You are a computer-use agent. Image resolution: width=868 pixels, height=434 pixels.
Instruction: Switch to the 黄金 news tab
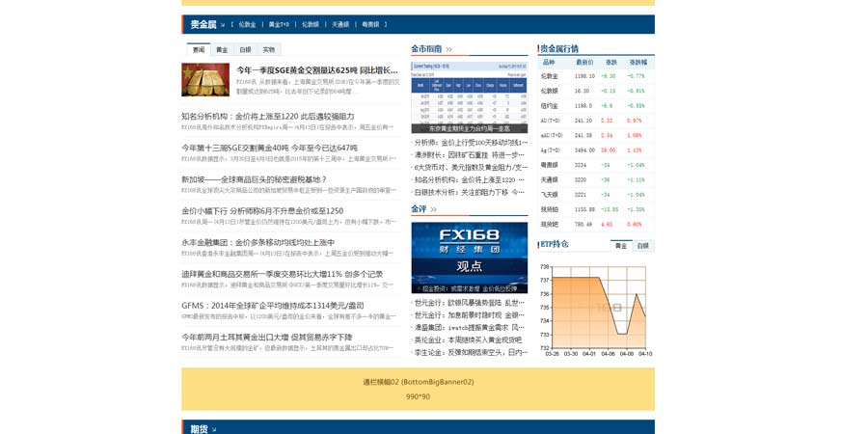tap(222, 49)
